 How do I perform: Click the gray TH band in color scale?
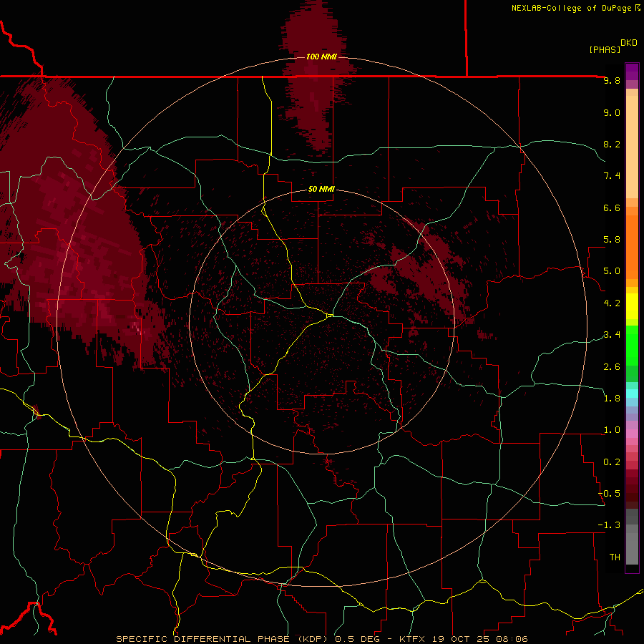[x=632, y=548]
